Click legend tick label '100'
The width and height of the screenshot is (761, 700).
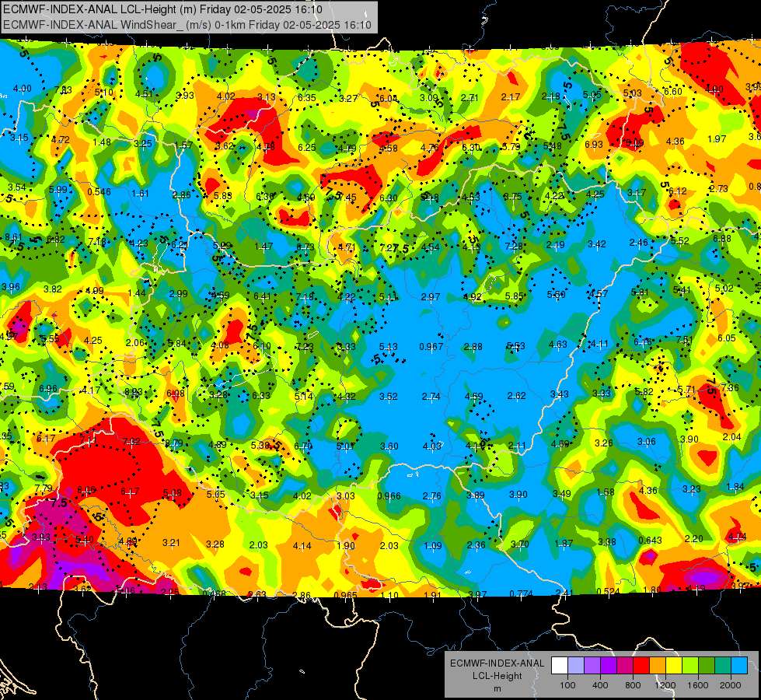point(567,685)
